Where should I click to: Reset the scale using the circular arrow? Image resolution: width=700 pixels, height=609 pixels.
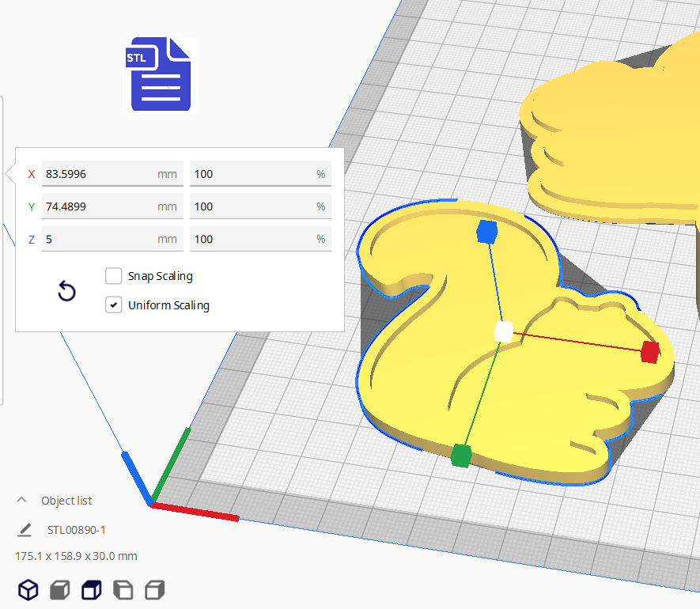pyautogui.click(x=66, y=291)
